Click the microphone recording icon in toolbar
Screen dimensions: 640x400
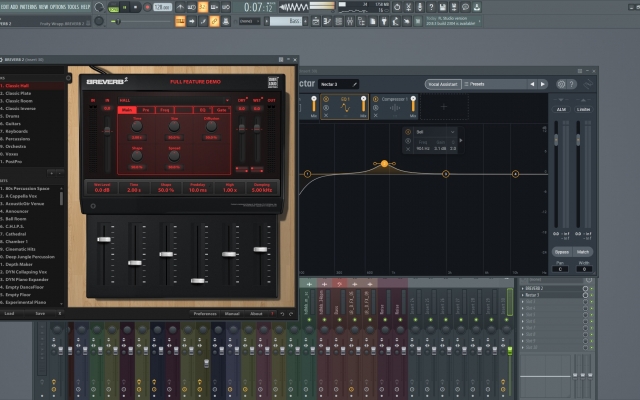[420, 7]
